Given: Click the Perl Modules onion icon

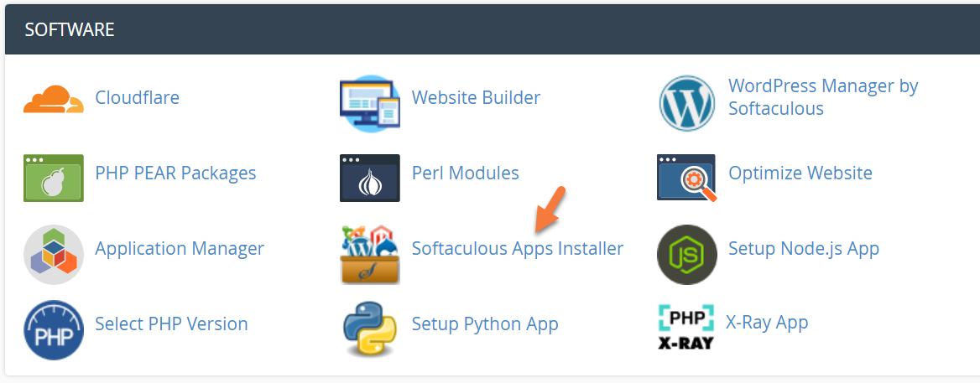Looking at the screenshot, I should (370, 178).
